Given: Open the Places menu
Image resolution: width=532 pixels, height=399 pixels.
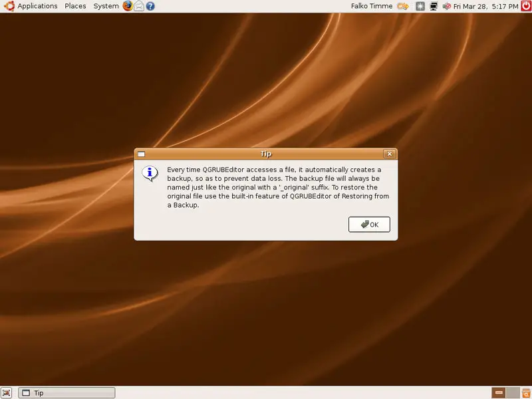Looking at the screenshot, I should pyautogui.click(x=75, y=6).
